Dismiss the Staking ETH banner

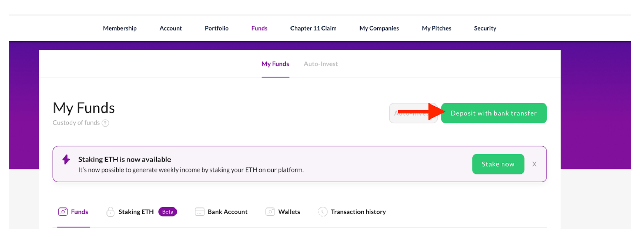pyautogui.click(x=534, y=164)
